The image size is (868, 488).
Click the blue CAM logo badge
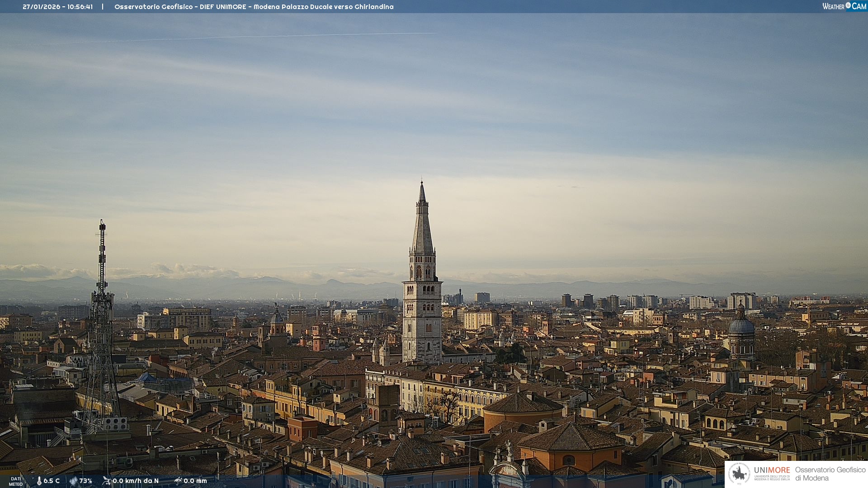pyautogui.click(x=859, y=6)
